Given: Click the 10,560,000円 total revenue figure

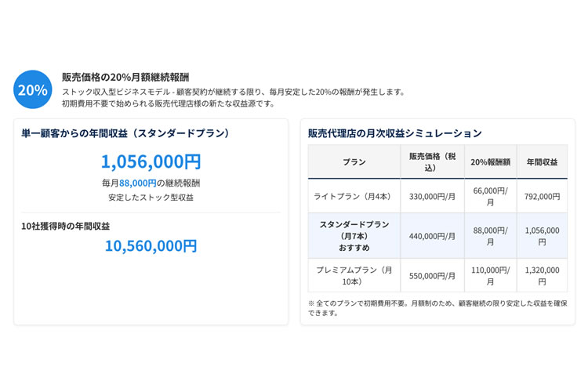Looking at the screenshot, I should 151,245.
